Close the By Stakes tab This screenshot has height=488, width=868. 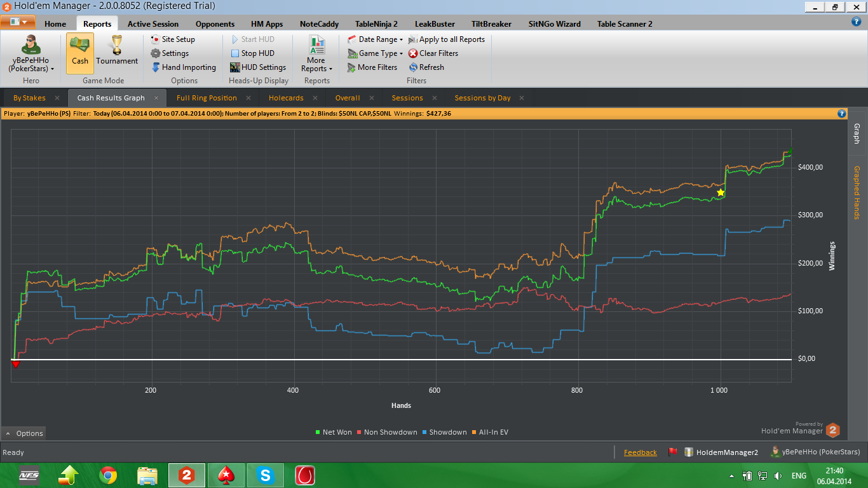(57, 98)
